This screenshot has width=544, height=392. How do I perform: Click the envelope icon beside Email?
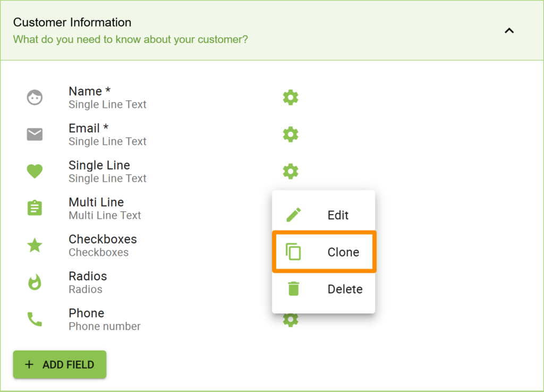pos(35,134)
